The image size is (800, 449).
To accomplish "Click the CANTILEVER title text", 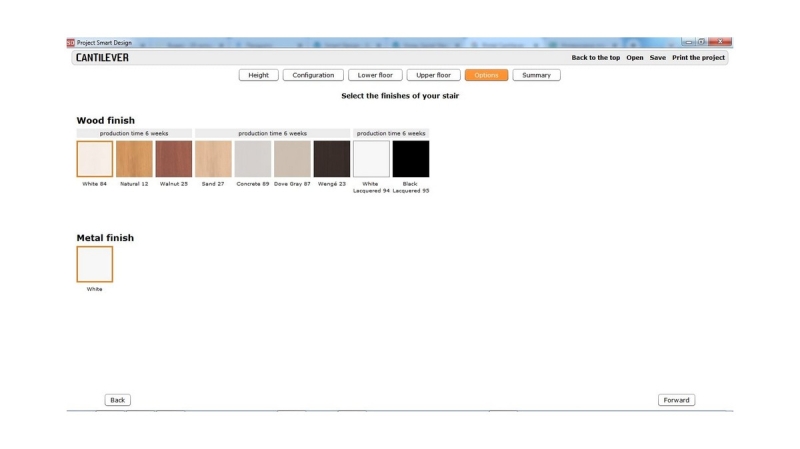I will [102, 58].
